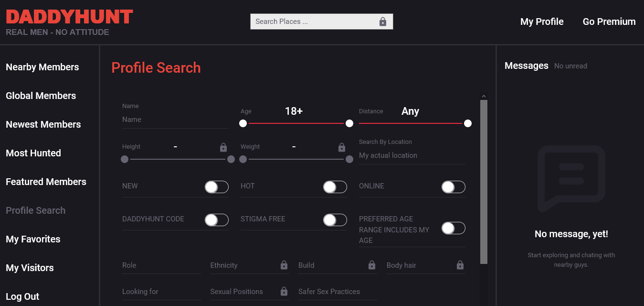Image resolution: width=644 pixels, height=306 pixels.
Task: Click the Height slider right handle
Action: 231,159
